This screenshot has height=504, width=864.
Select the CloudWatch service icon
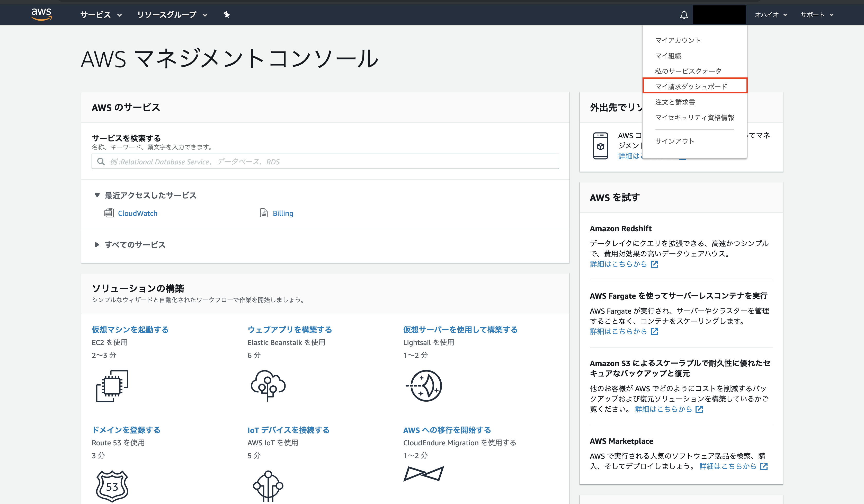click(x=109, y=213)
